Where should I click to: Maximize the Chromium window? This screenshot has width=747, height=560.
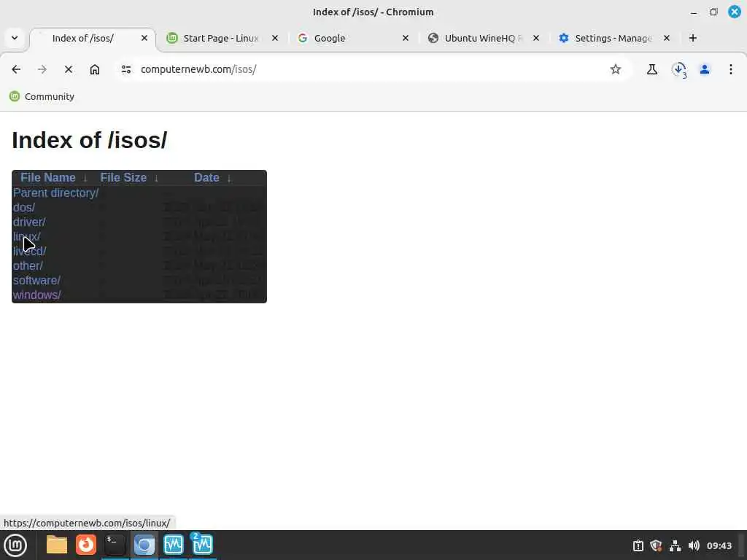click(x=713, y=12)
